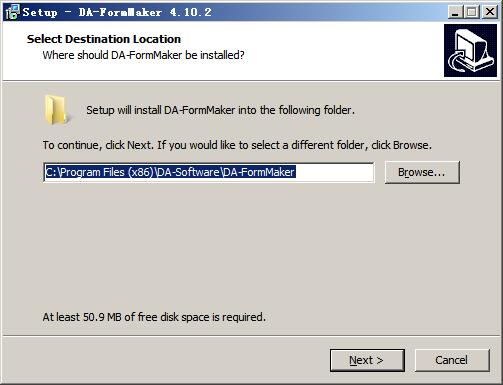Click blank space after path in folder field
Image resolution: width=503 pixels, height=385 pixels.
point(334,172)
